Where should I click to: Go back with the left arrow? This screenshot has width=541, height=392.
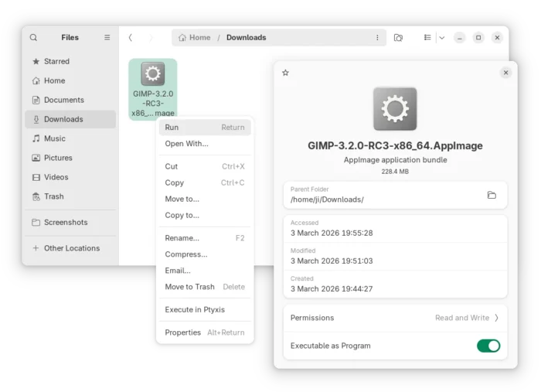(x=131, y=37)
